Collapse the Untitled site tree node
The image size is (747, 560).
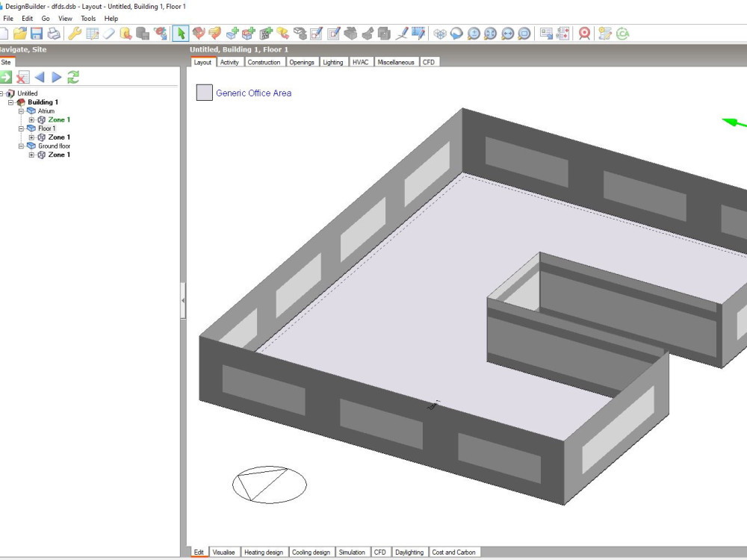click(x=1, y=93)
